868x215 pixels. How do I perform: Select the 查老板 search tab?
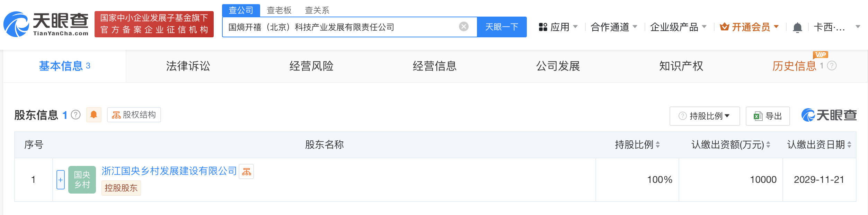pos(279,10)
